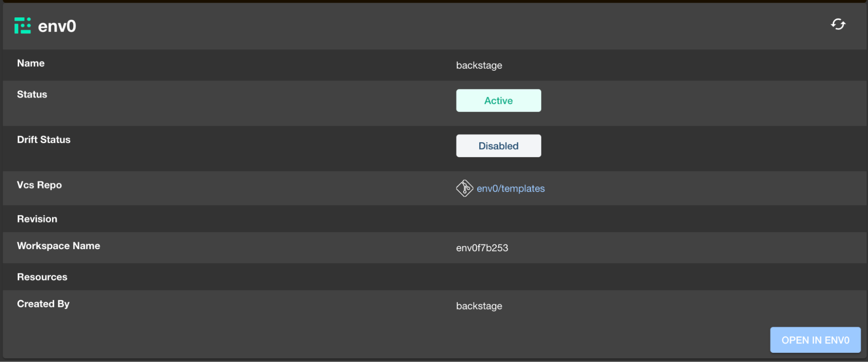Click the git icon beside env0/templates

tap(464, 188)
